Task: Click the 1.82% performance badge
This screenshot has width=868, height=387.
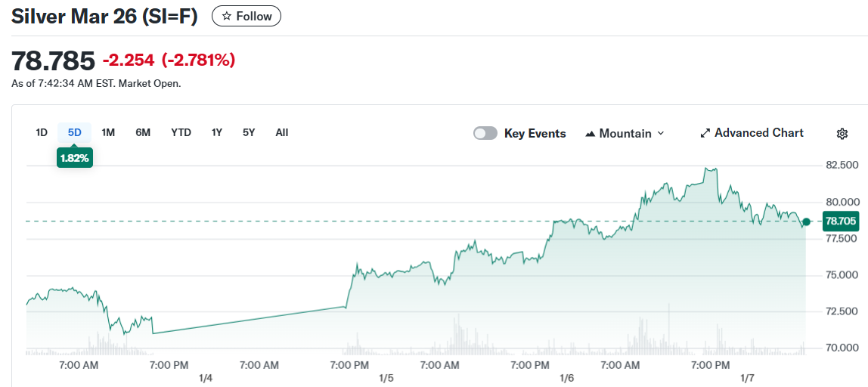Action: 75,158
